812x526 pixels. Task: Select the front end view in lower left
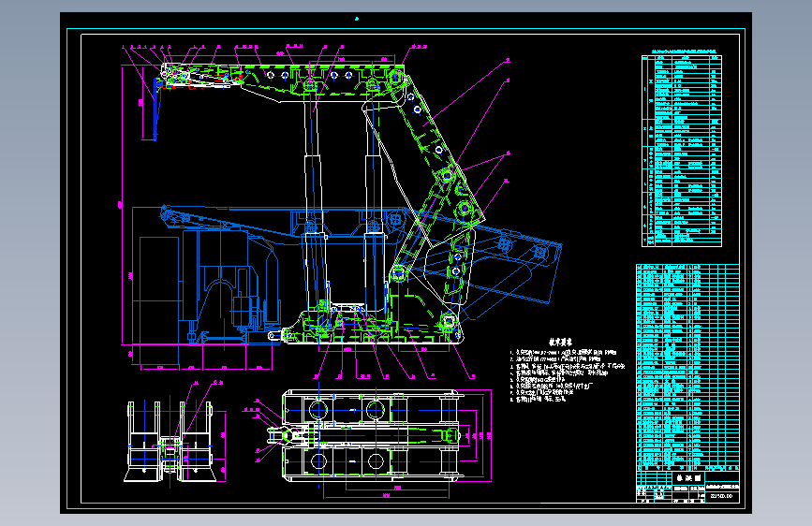point(170,441)
